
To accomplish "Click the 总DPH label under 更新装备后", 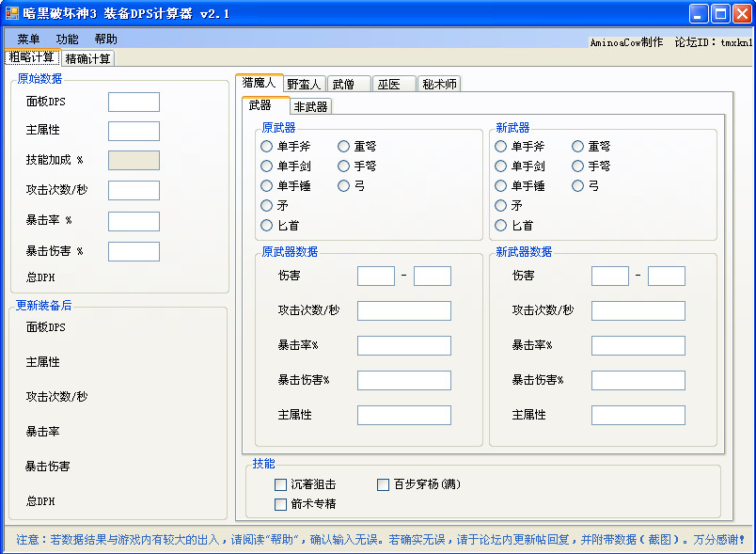I will click(40, 501).
